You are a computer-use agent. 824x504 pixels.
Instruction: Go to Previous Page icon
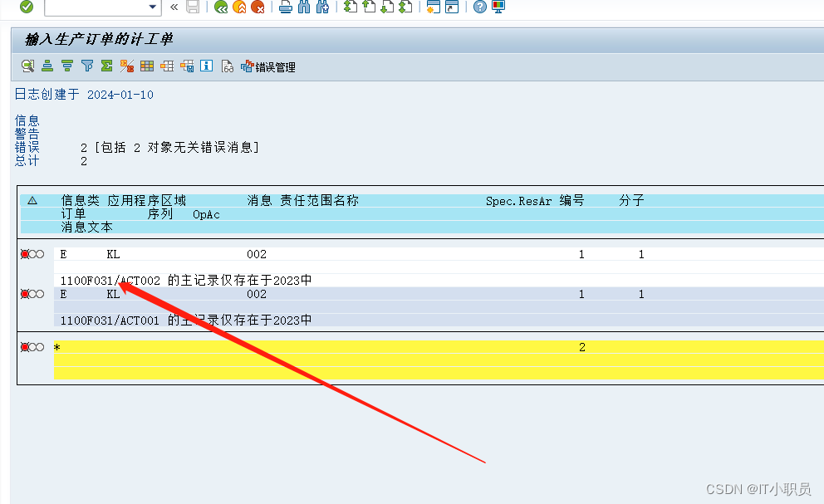click(370, 7)
